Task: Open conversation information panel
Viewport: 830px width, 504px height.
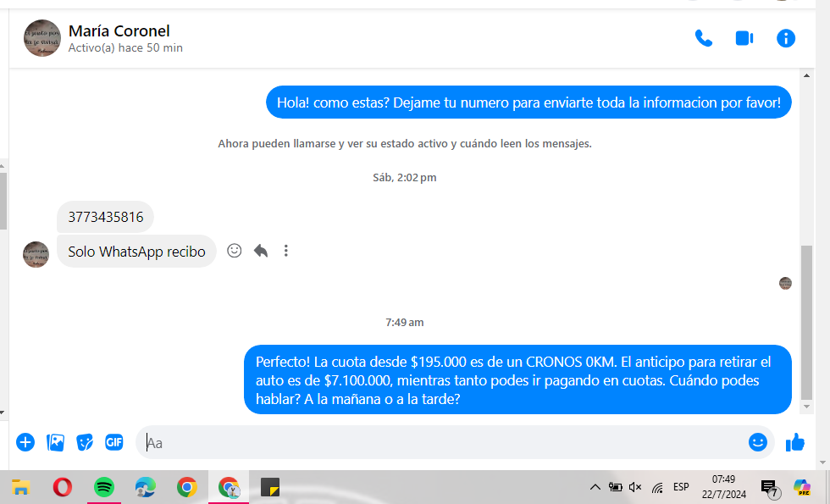Action: [786, 38]
